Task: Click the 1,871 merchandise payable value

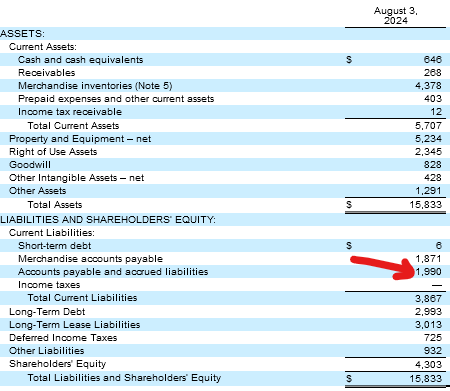Action: (428, 259)
